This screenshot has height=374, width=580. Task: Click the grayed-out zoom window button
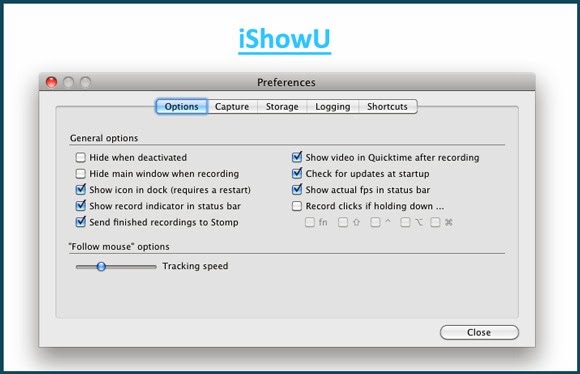[x=85, y=82]
